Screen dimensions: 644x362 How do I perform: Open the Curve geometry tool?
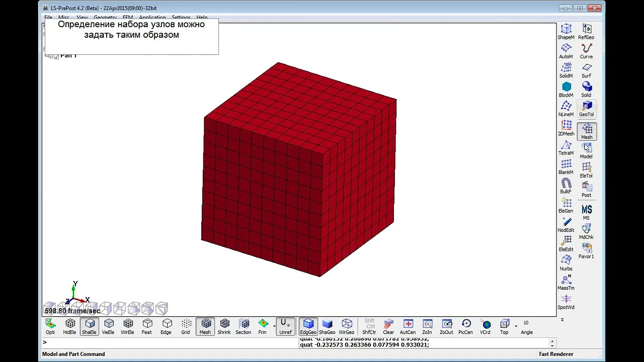click(586, 51)
